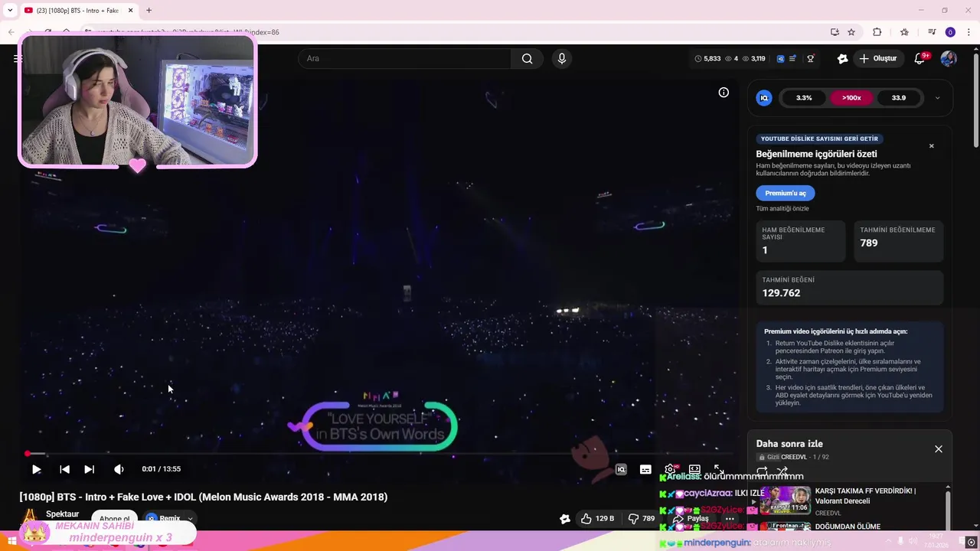Open Chrome extensions puzzle icon

pyautogui.click(x=877, y=32)
